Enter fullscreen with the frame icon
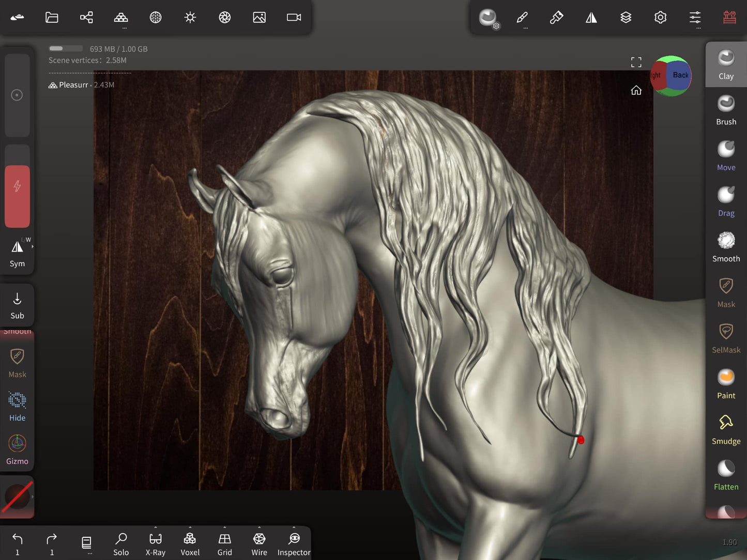This screenshot has width=747, height=560. click(636, 63)
